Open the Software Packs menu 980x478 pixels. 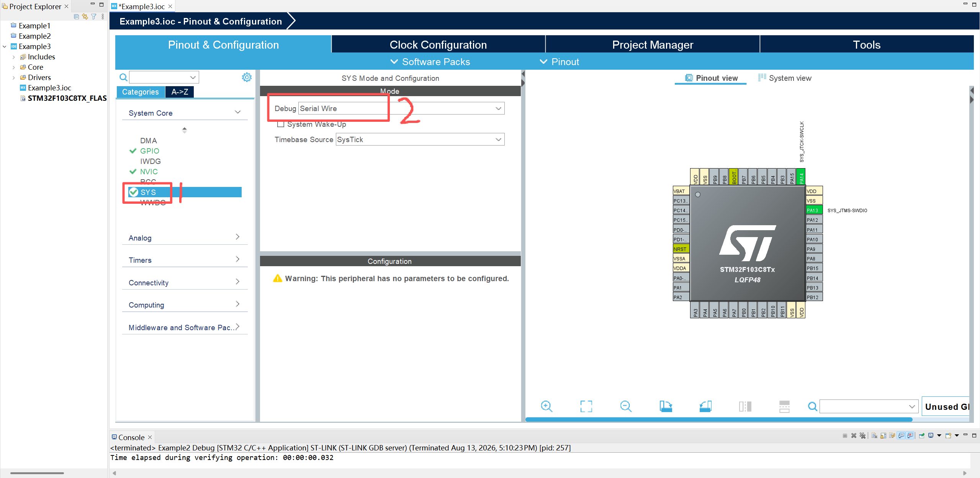click(x=430, y=62)
